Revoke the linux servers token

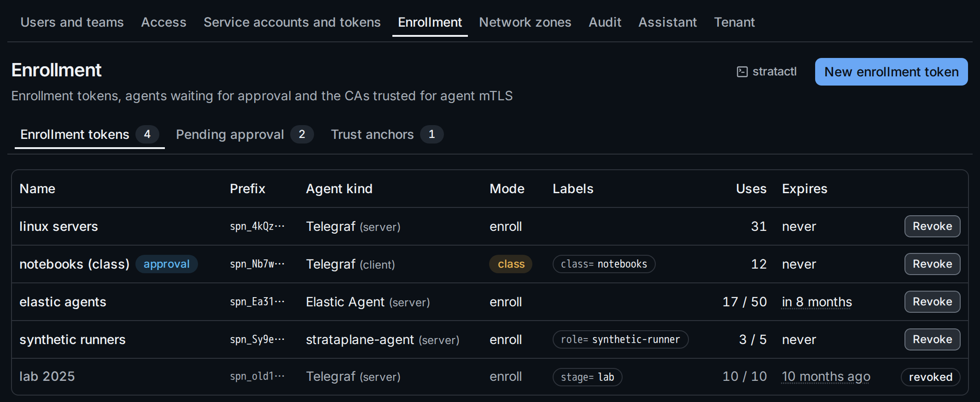(932, 226)
